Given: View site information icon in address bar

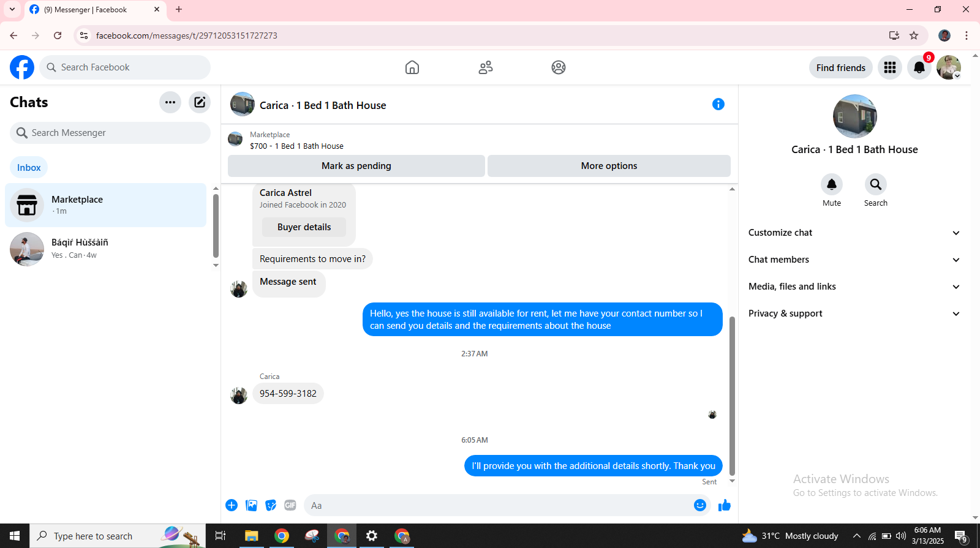Looking at the screenshot, I should click(x=84, y=36).
